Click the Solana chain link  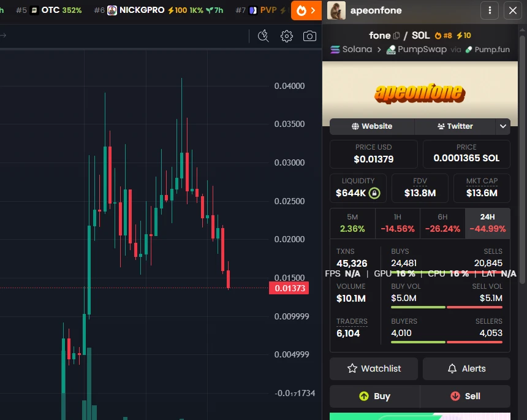coord(351,50)
